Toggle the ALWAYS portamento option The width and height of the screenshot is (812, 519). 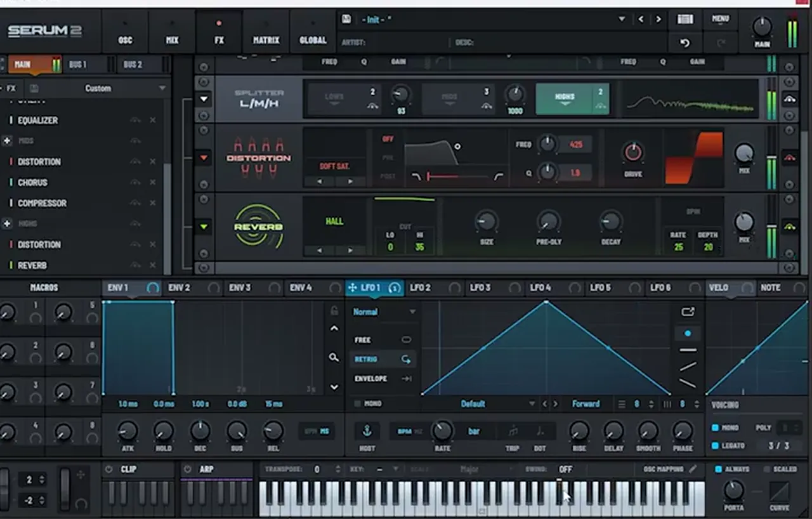tap(718, 470)
